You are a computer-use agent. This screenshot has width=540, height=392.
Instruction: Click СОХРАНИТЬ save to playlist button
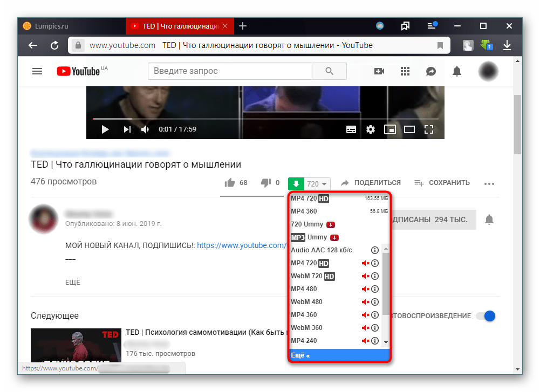pyautogui.click(x=442, y=183)
